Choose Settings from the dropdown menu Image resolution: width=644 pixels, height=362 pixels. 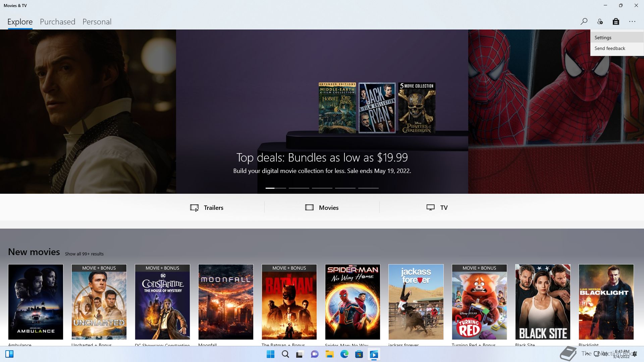(617, 38)
